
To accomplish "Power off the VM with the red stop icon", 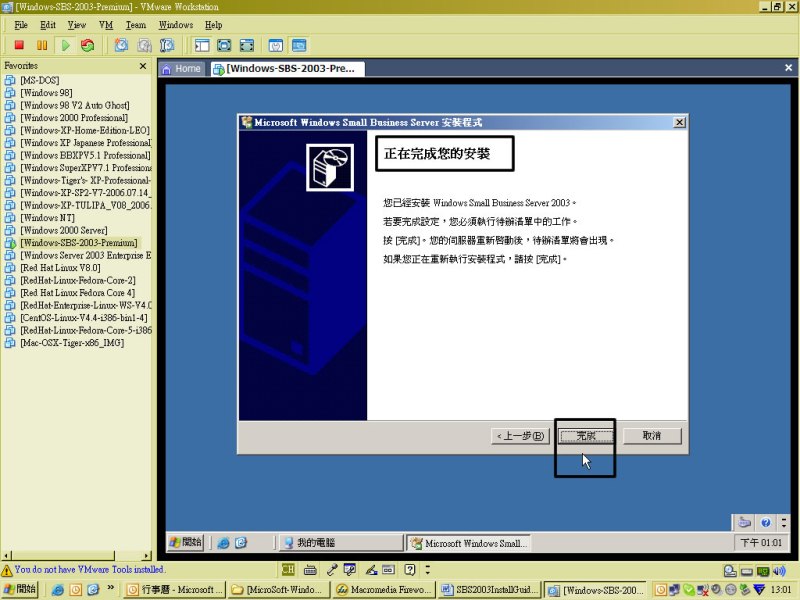I will (19, 45).
